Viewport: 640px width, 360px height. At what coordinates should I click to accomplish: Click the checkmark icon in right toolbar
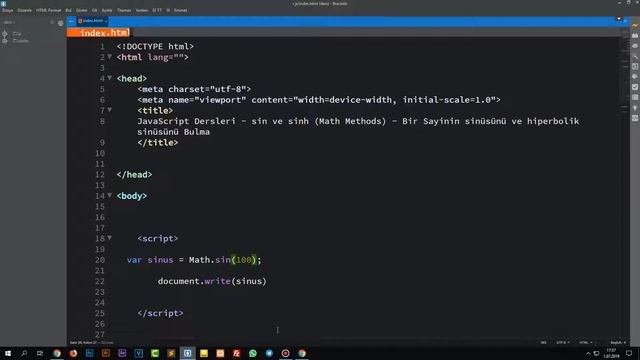tap(635, 87)
